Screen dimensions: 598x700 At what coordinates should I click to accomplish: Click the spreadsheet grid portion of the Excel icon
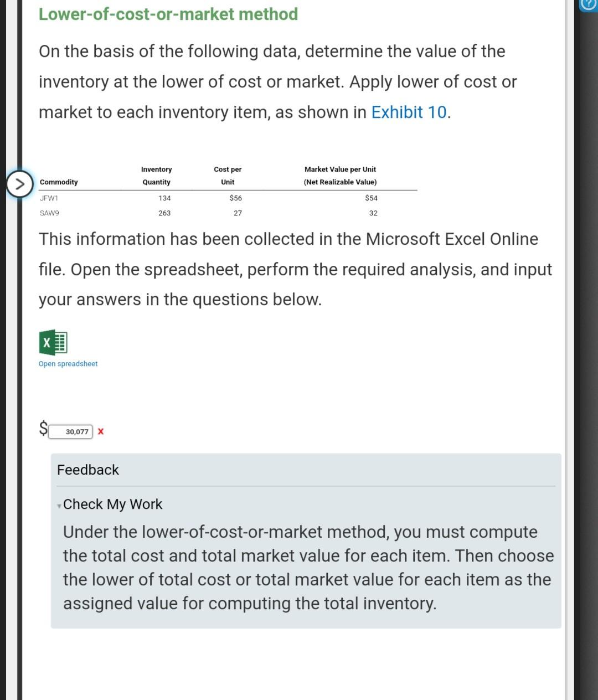[x=60, y=342]
